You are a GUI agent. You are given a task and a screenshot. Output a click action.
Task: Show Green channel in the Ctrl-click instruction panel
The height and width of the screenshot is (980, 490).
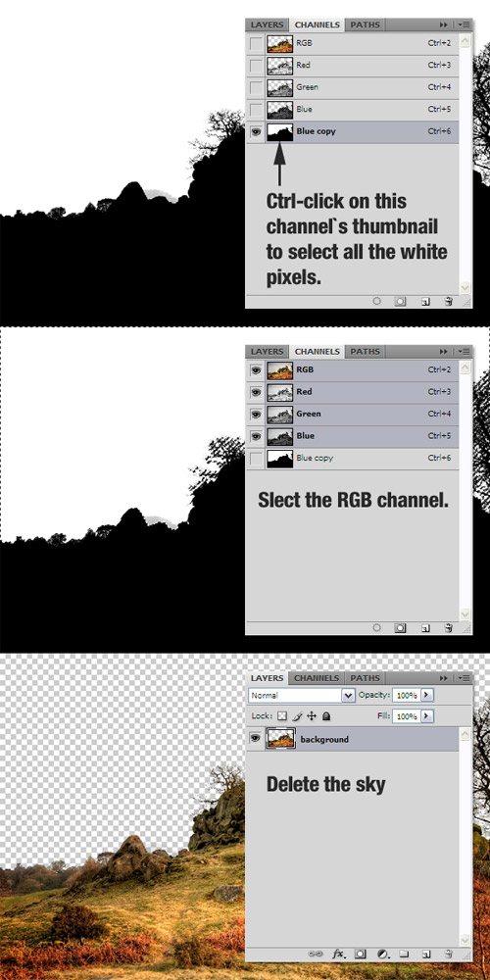[256, 87]
